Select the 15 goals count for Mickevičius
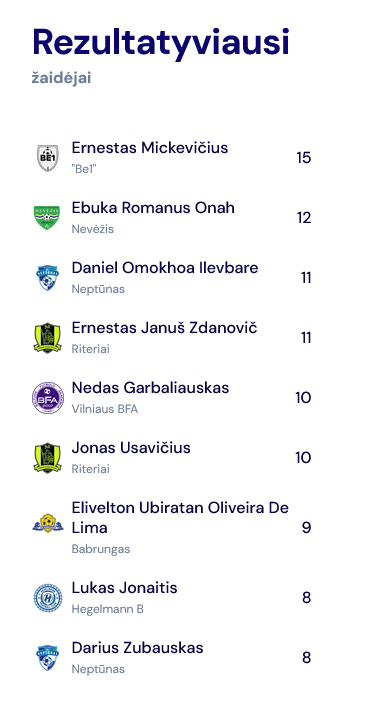 pyautogui.click(x=304, y=158)
